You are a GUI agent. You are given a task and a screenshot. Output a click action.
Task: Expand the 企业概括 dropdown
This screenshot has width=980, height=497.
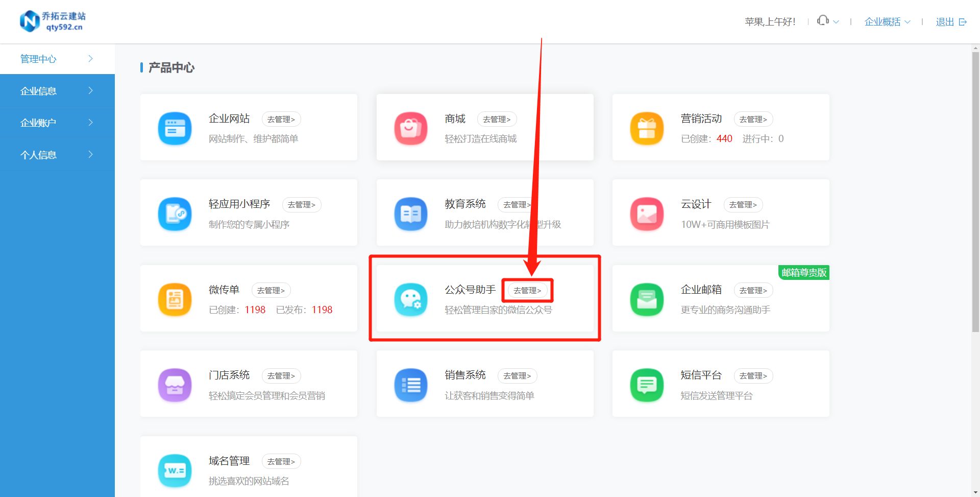[x=887, y=21]
